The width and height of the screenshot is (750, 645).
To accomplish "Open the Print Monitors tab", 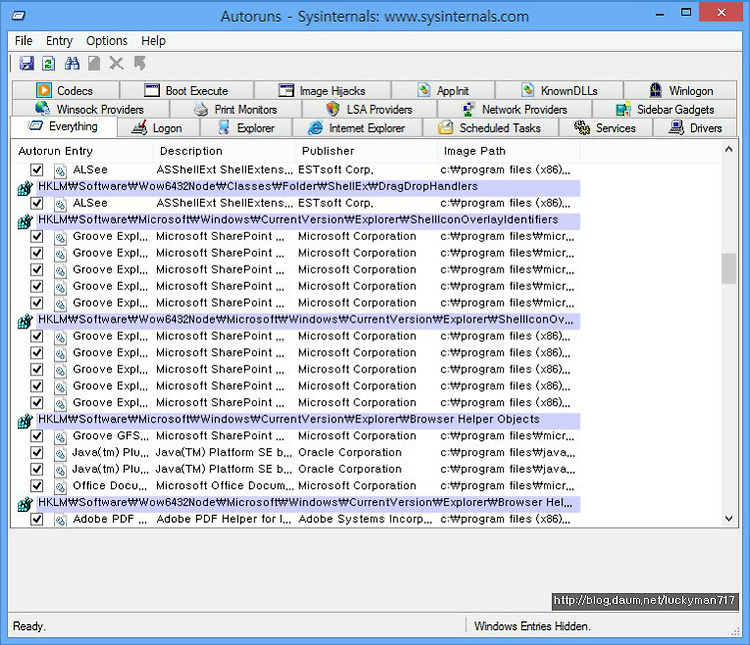I will coord(236,109).
